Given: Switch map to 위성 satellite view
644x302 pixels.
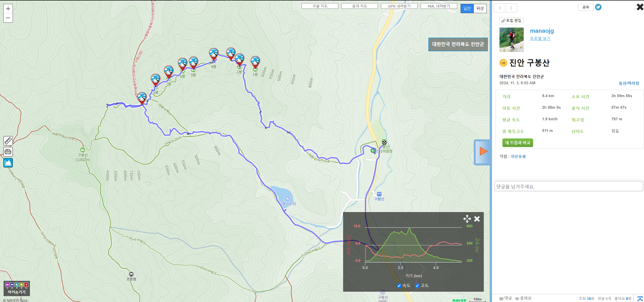Looking at the screenshot, I should click(x=480, y=8).
